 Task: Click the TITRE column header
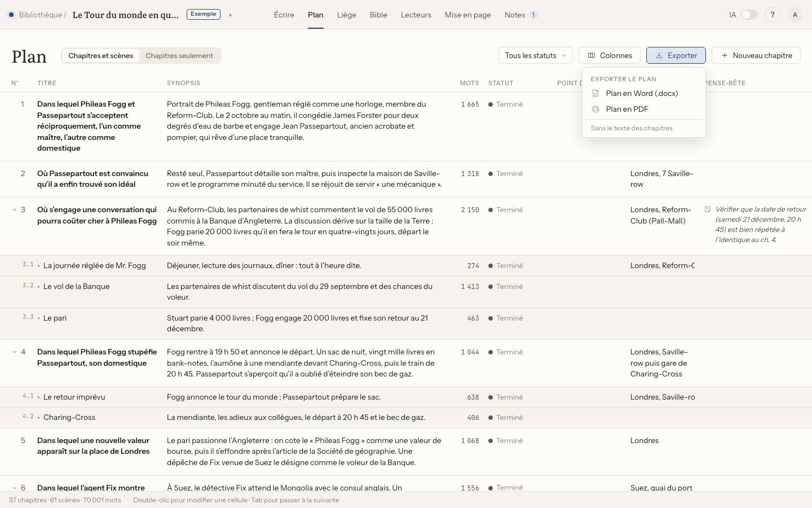pyautogui.click(x=47, y=83)
